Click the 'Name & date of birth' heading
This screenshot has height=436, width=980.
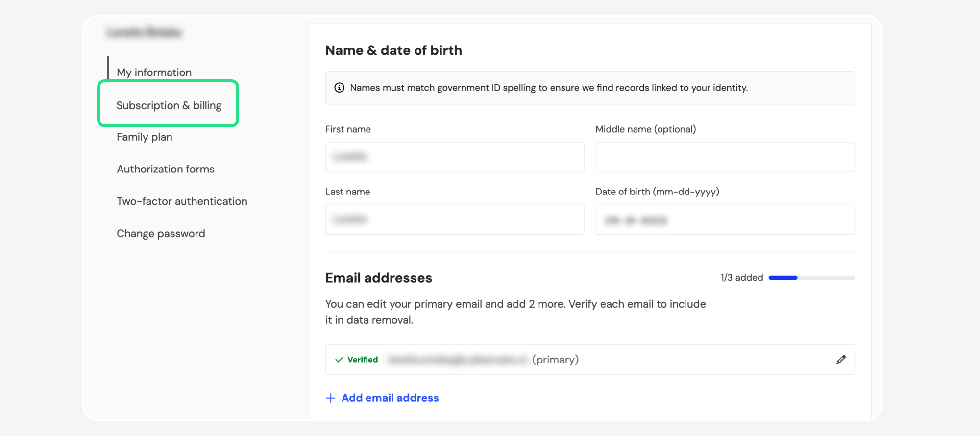coord(393,50)
